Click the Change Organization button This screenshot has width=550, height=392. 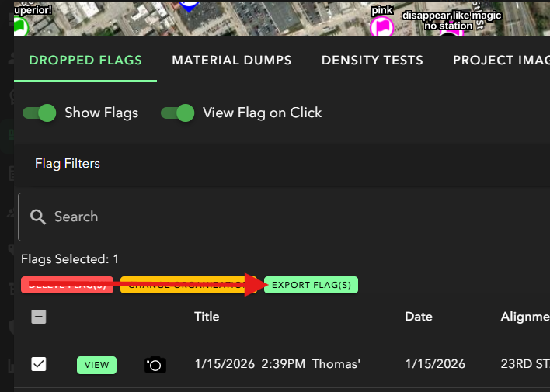click(186, 285)
